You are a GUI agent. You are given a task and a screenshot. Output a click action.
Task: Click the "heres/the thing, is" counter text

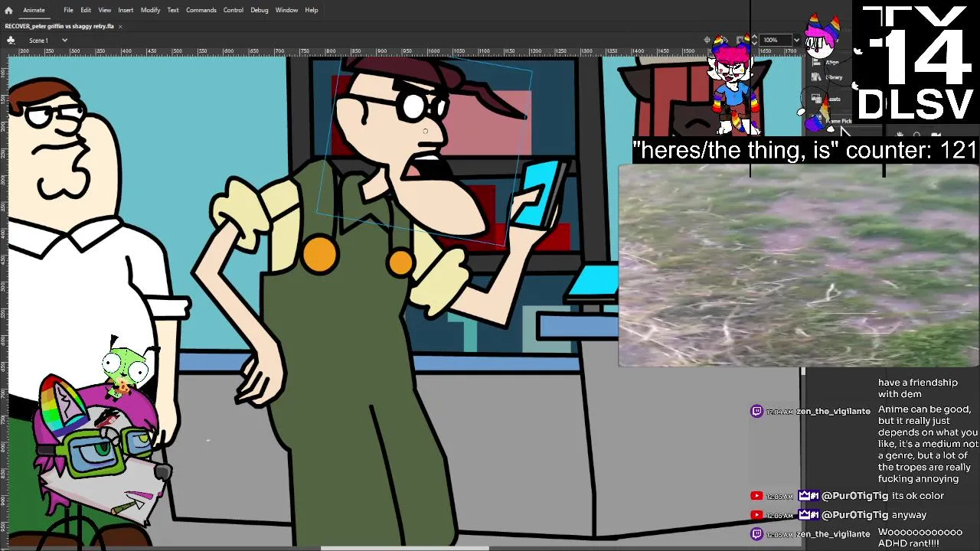(x=805, y=150)
